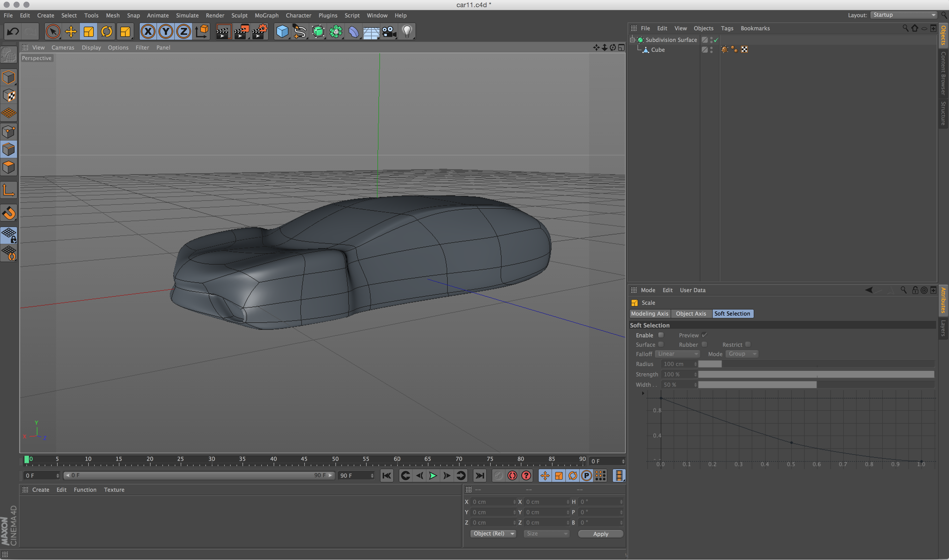Toggle the Restrict checkbox
Image resolution: width=949 pixels, height=560 pixels.
(748, 345)
